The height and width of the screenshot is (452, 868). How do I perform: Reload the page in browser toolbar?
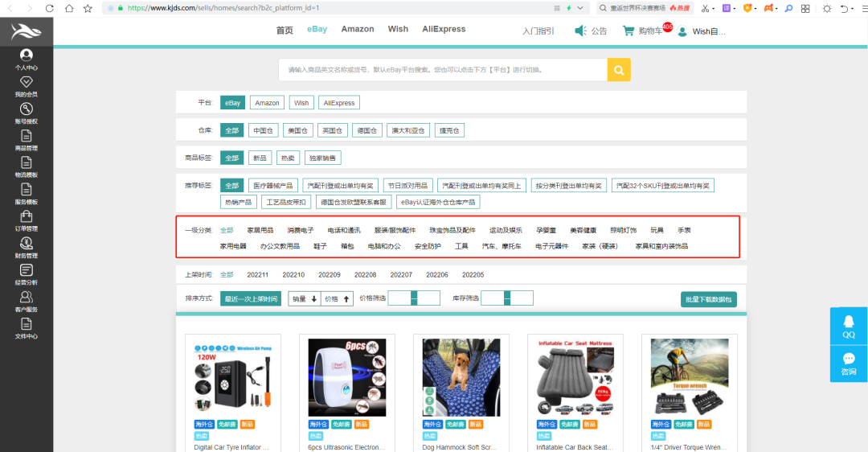[49, 8]
